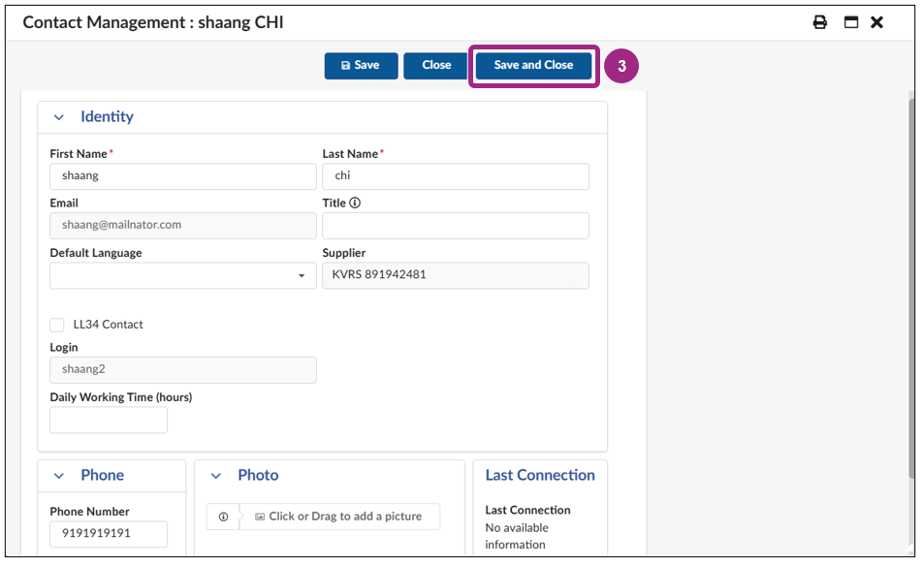Click the print icon in the header
Viewport: 924px width, 564px height.
tap(819, 21)
